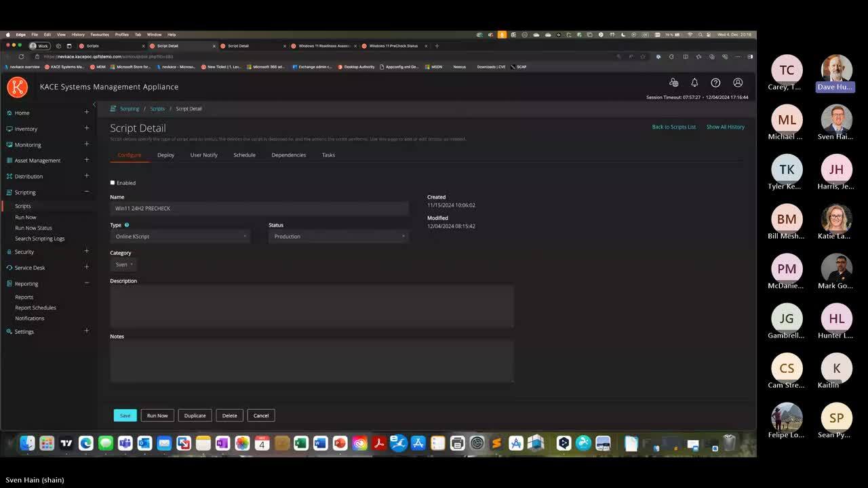
Task: Open Messages app in the dock
Action: click(x=106, y=443)
